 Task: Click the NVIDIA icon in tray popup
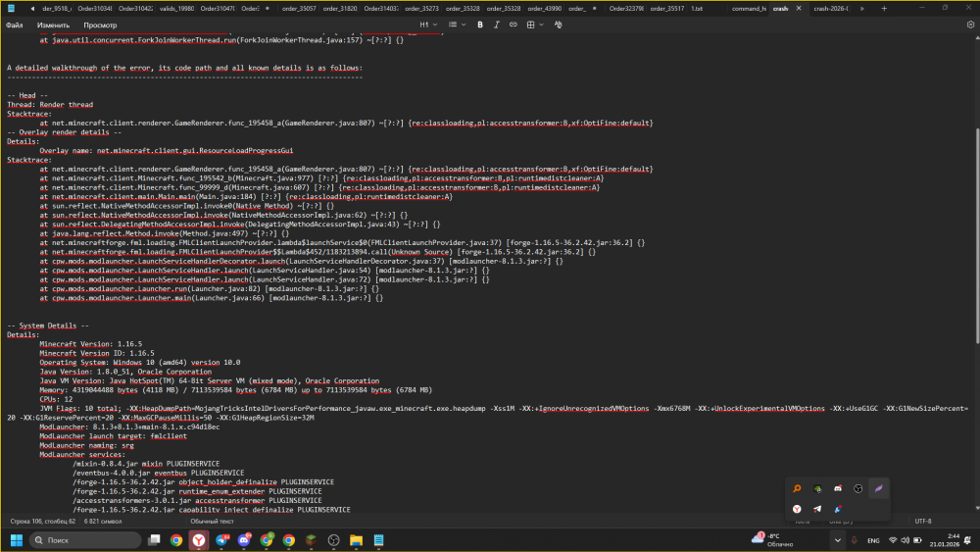pos(817,489)
